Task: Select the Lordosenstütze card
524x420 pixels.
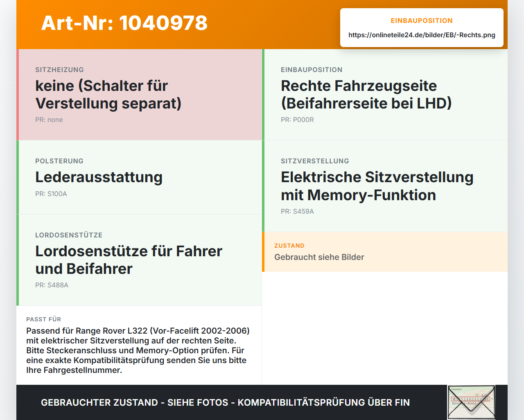Action: tap(139, 260)
